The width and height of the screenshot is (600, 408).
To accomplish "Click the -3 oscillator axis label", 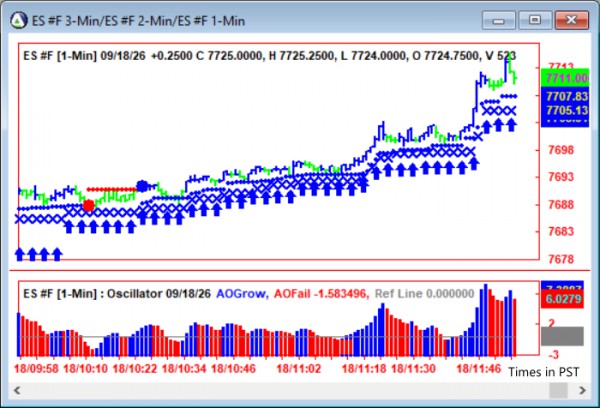I will (x=553, y=355).
